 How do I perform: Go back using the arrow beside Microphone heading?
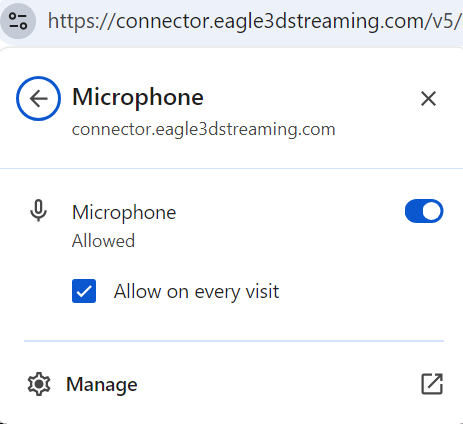click(38, 98)
